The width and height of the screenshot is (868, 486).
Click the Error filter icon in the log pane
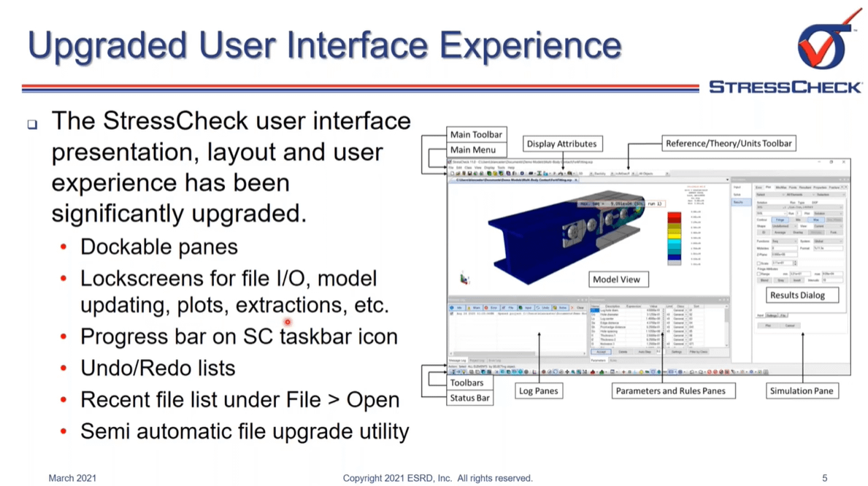tap(492, 308)
